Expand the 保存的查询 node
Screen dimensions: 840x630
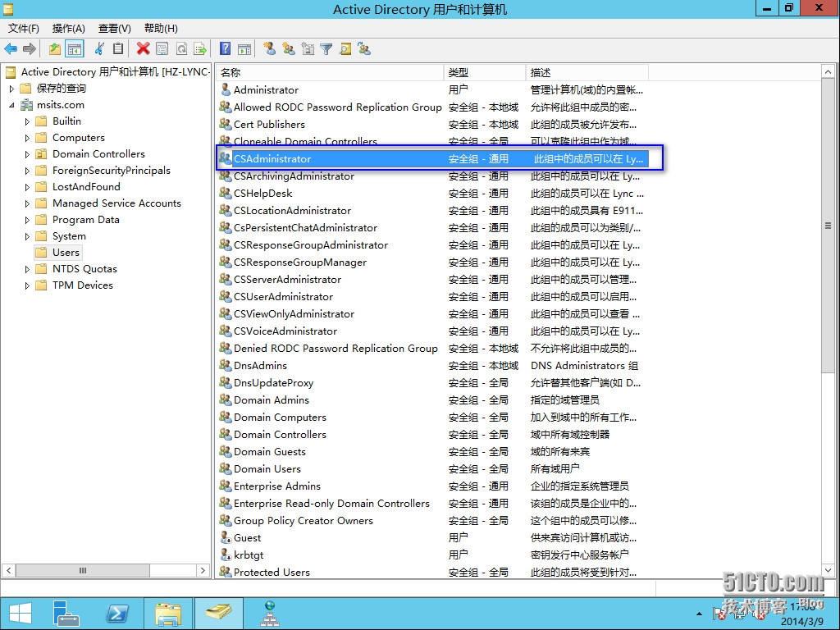tap(11, 89)
